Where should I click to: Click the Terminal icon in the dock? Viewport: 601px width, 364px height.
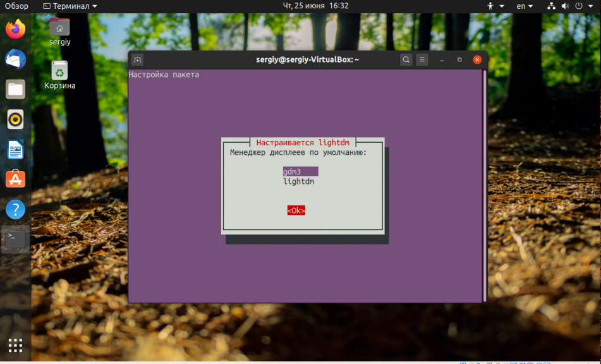[x=15, y=240]
